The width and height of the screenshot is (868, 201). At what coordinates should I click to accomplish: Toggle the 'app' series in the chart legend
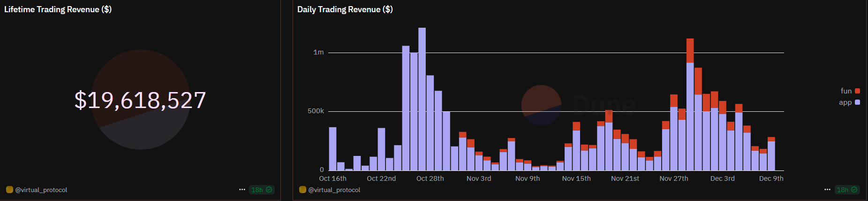point(845,102)
